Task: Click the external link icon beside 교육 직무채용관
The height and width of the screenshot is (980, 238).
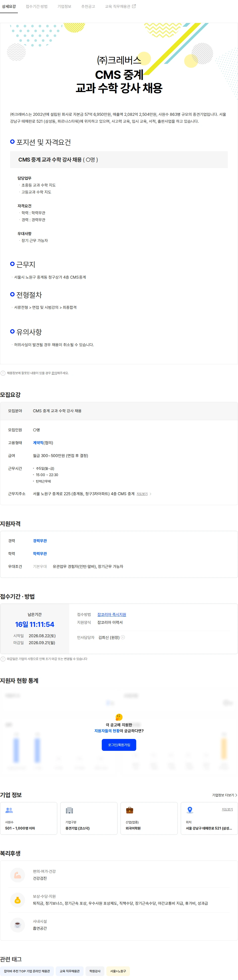Action: tap(134, 6)
